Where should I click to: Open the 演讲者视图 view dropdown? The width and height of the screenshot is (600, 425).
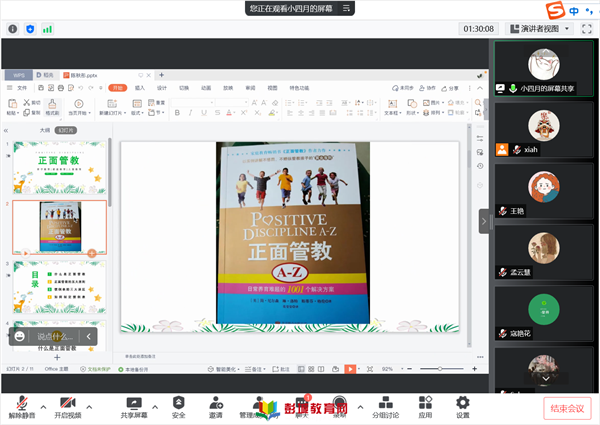pos(540,29)
